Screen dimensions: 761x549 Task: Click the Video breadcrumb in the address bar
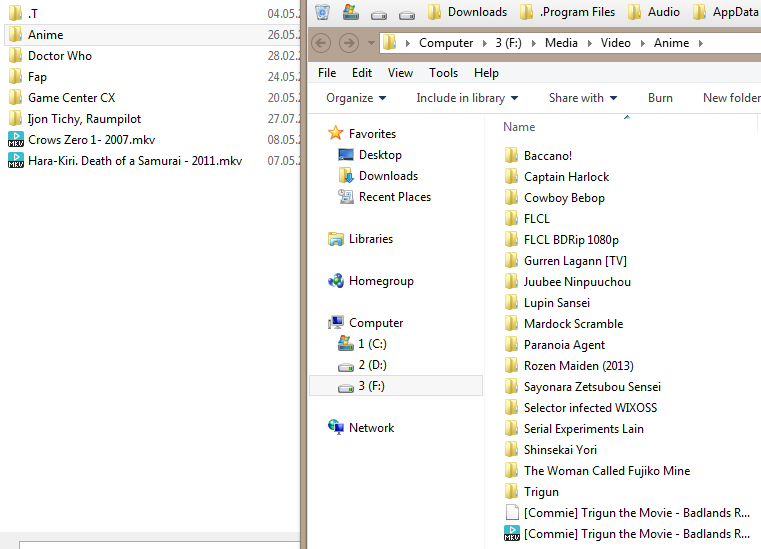615,43
